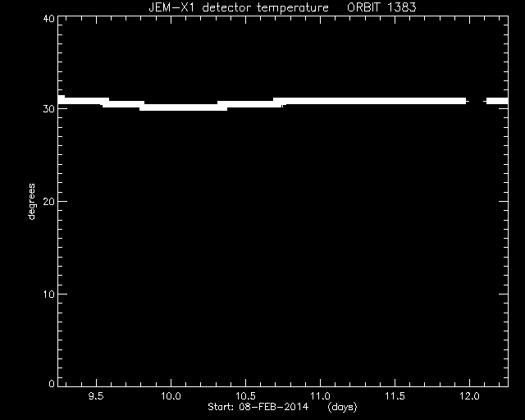The height and width of the screenshot is (420, 525).
Task: Click the data gap after day 12.0
Action: (476, 101)
